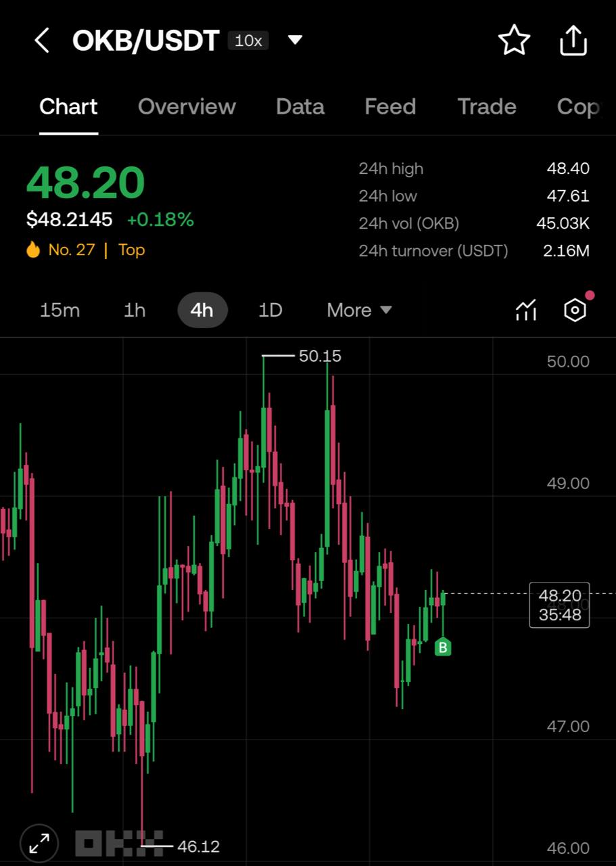Tap the 46.00 price axis label
This screenshot has width=616, height=866.
coord(568,848)
